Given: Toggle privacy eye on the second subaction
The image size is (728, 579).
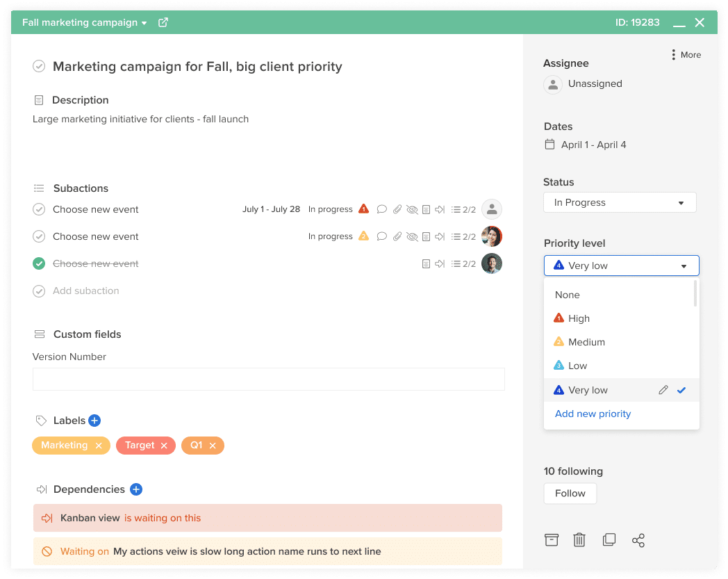Looking at the screenshot, I should [411, 236].
